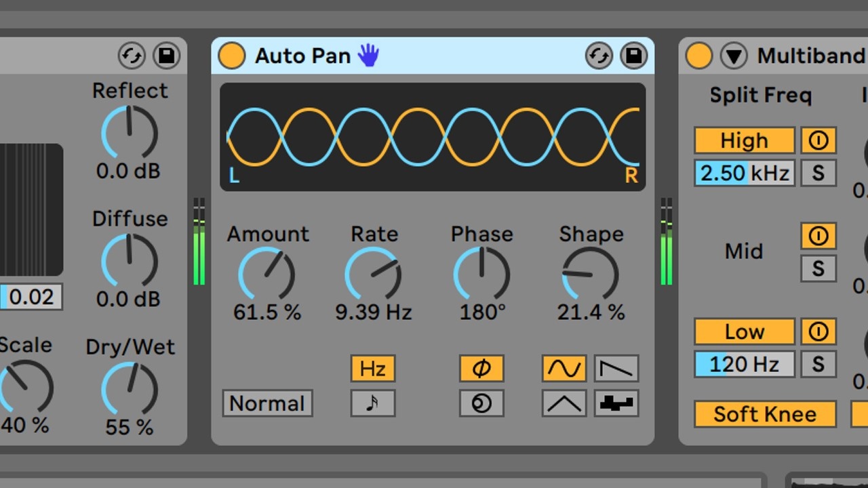Image resolution: width=868 pixels, height=488 pixels.
Task: Select the Spin mode button
Action: [481, 403]
